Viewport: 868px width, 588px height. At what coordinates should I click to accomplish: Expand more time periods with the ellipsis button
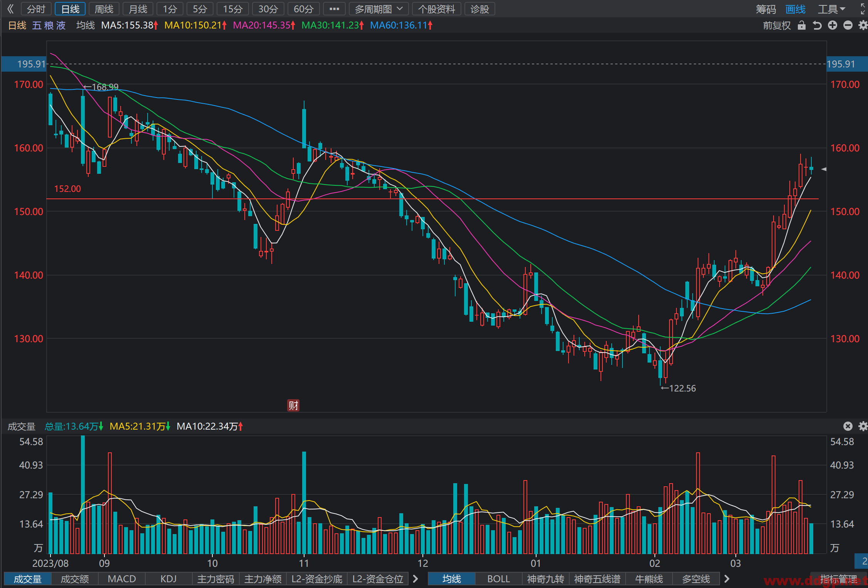334,9
